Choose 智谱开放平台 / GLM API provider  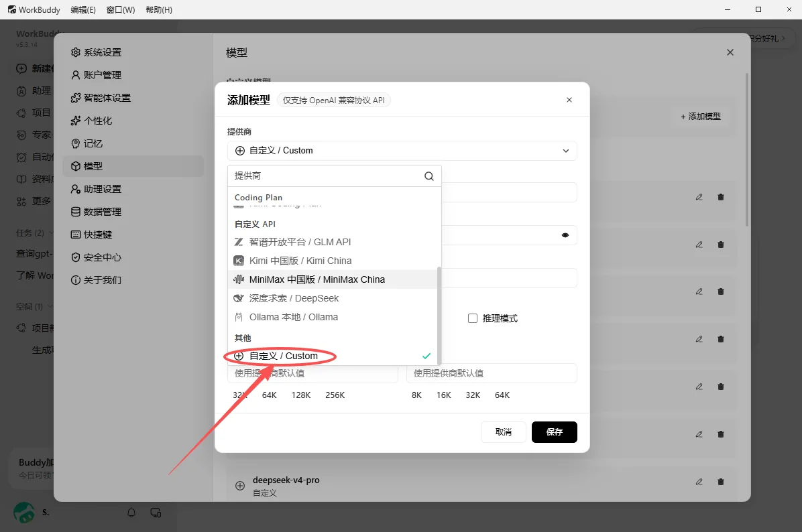333,242
